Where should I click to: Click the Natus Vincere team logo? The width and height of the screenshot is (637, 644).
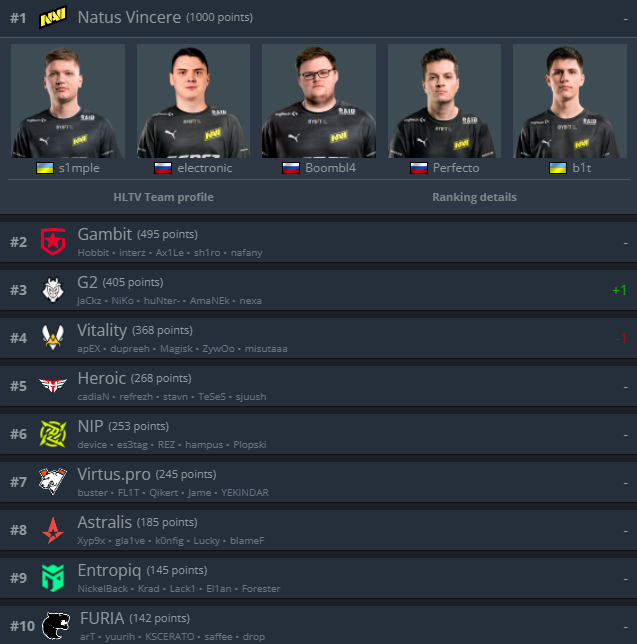tap(53, 17)
